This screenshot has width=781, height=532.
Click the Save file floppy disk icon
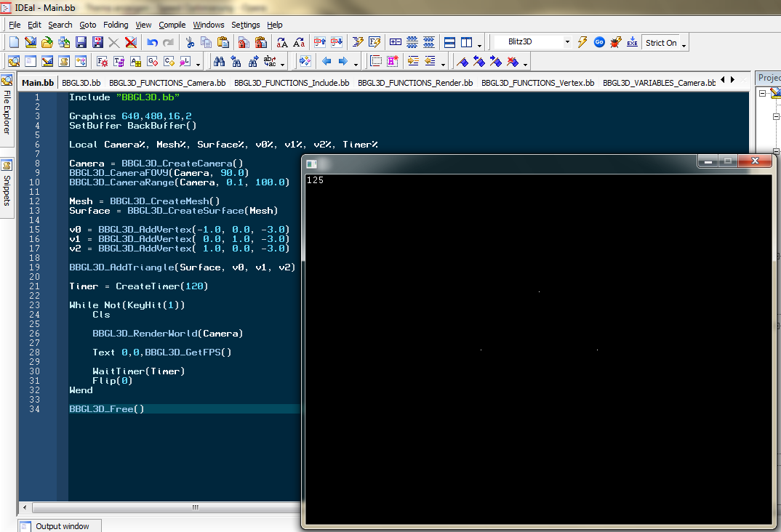pyautogui.click(x=81, y=42)
